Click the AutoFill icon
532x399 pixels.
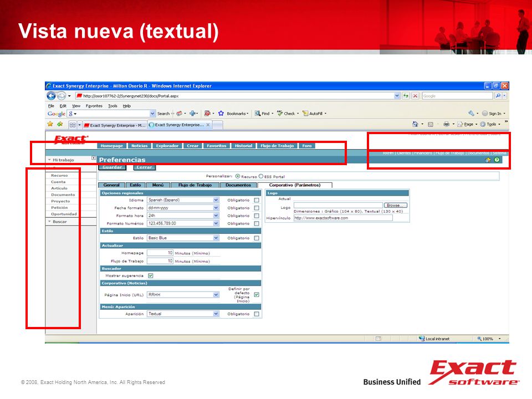click(x=305, y=113)
